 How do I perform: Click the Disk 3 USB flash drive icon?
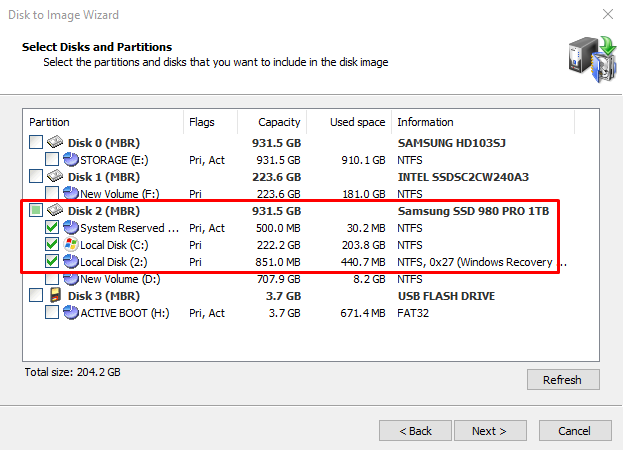click(55, 295)
